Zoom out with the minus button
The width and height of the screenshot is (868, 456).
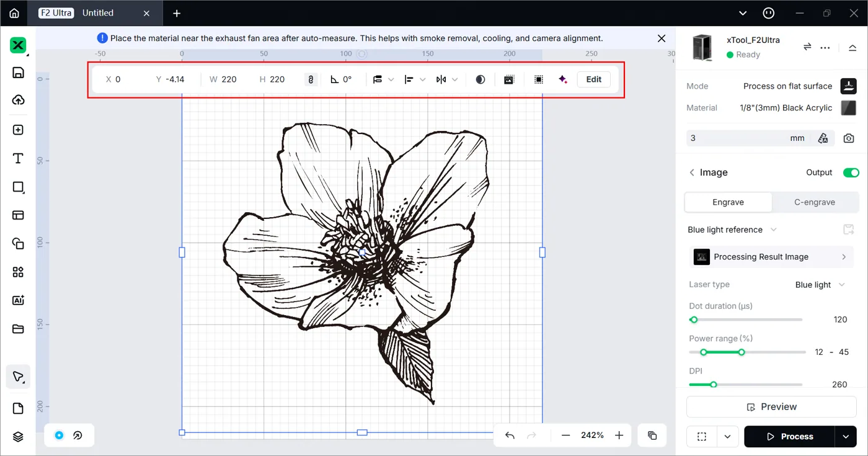pos(565,436)
